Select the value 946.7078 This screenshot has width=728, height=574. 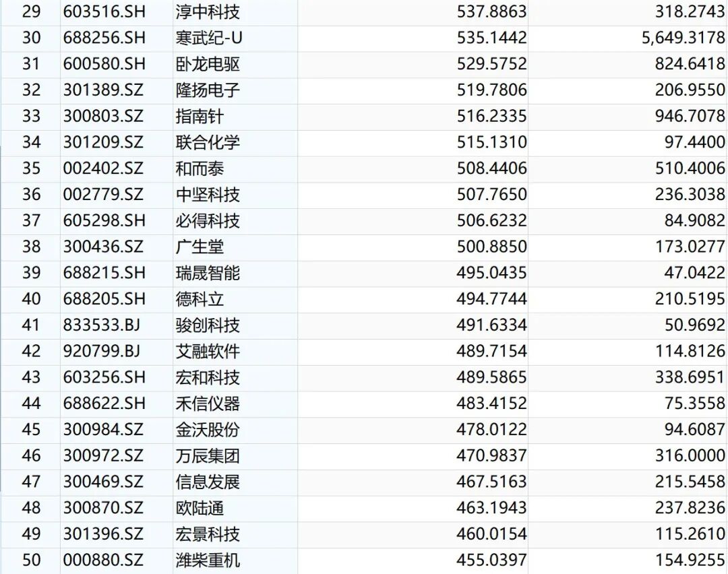tap(690, 116)
